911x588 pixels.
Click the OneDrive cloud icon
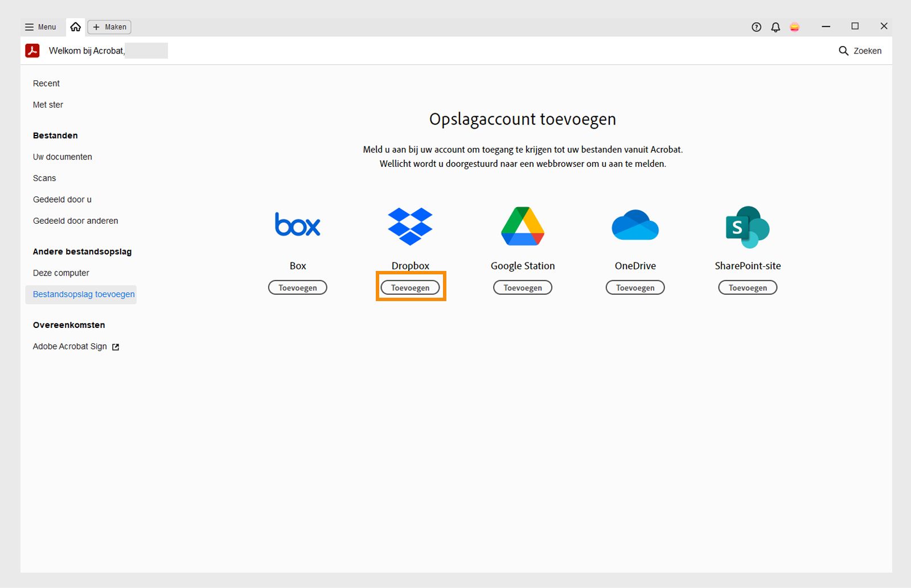(634, 225)
